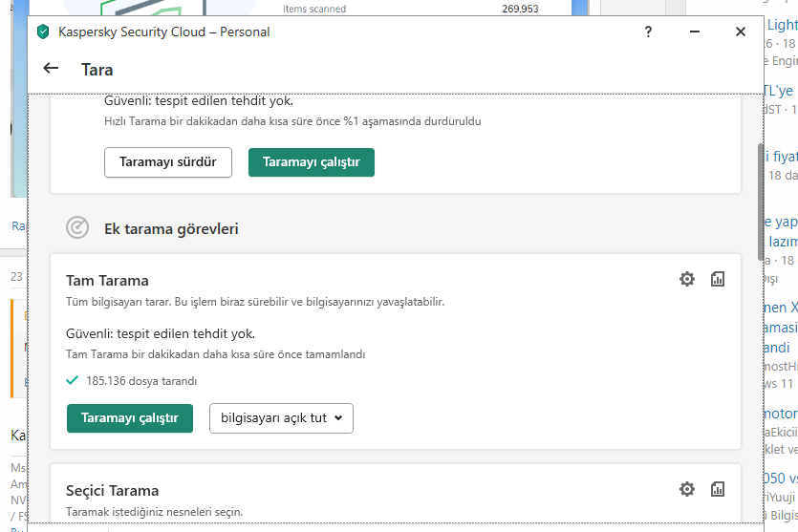
Task: Click the 185.136 dosya tarandı text
Action: [x=141, y=381]
